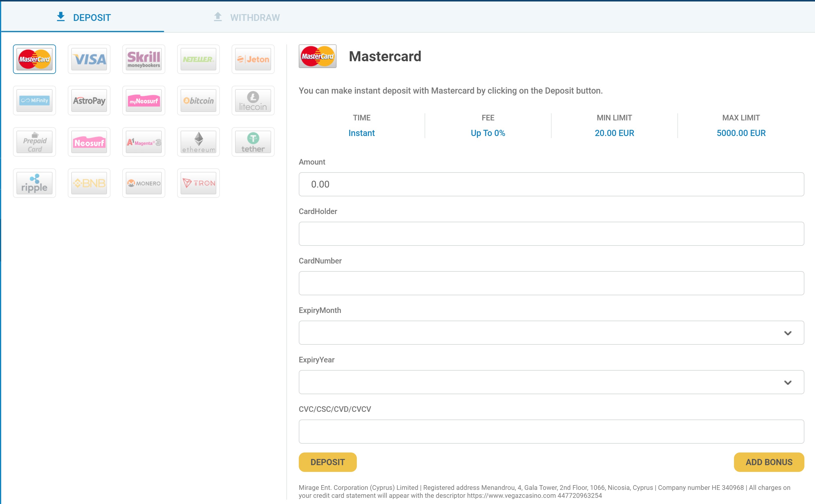Choose Monero payment tile
Image resolution: width=815 pixels, height=504 pixels.
point(144,183)
